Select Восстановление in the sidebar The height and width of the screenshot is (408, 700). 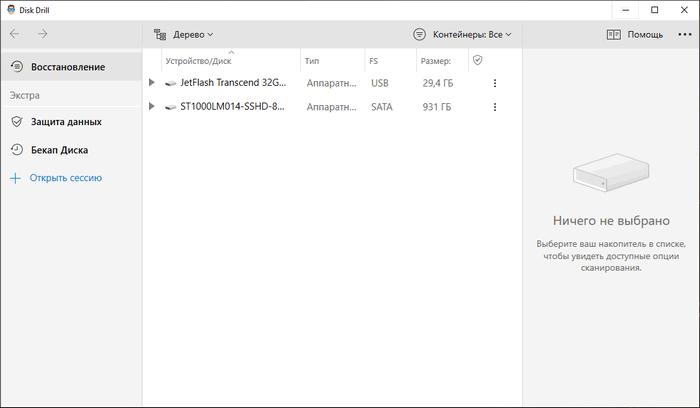71,67
